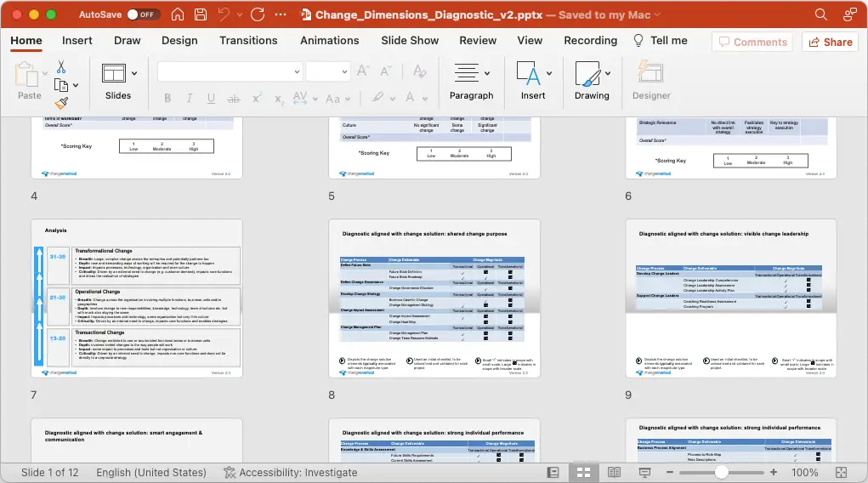Open the Review tab
This screenshot has height=483, width=868.
(x=478, y=41)
